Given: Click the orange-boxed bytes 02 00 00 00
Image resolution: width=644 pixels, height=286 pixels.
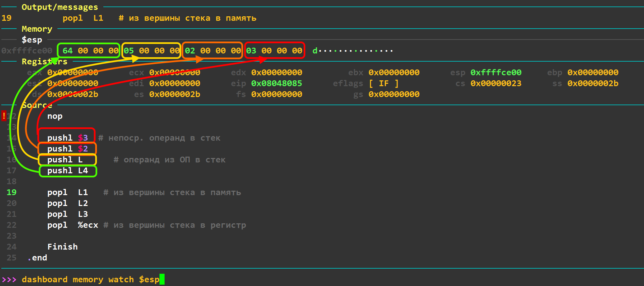Looking at the screenshot, I should point(213,51).
